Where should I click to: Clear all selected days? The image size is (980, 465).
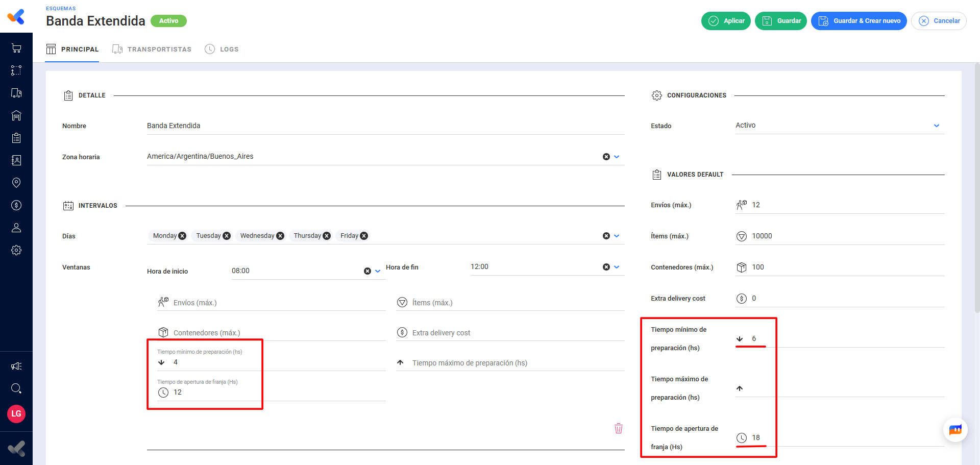(606, 236)
